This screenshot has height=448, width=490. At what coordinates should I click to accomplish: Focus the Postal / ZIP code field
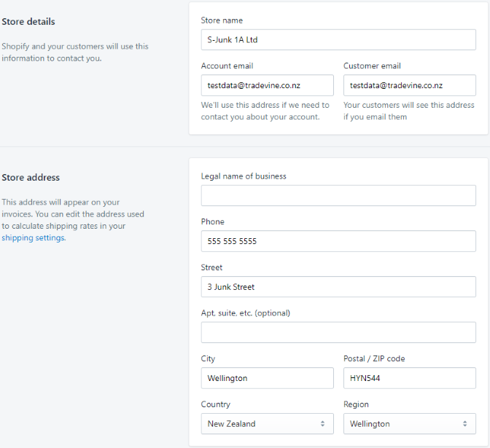(410, 378)
